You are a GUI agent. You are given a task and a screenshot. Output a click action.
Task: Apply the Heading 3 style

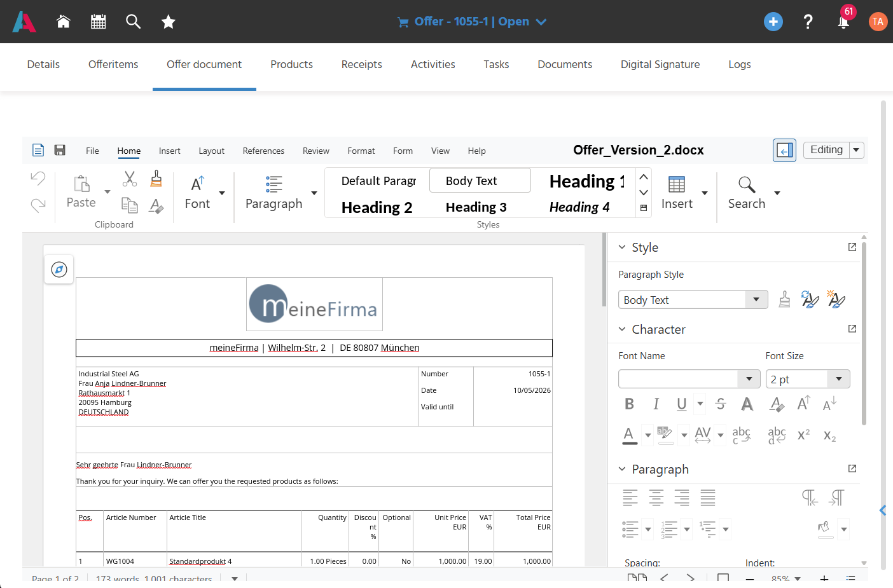(x=476, y=207)
